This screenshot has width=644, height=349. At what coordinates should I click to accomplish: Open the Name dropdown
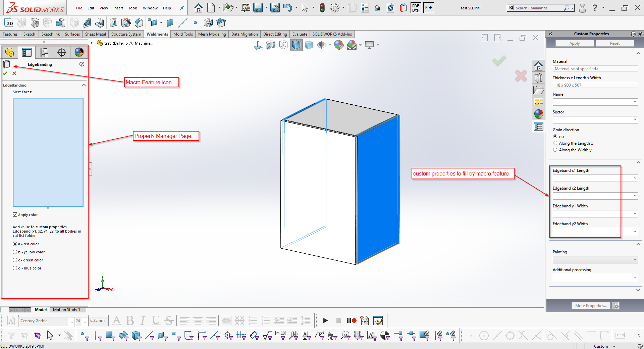pyautogui.click(x=635, y=102)
